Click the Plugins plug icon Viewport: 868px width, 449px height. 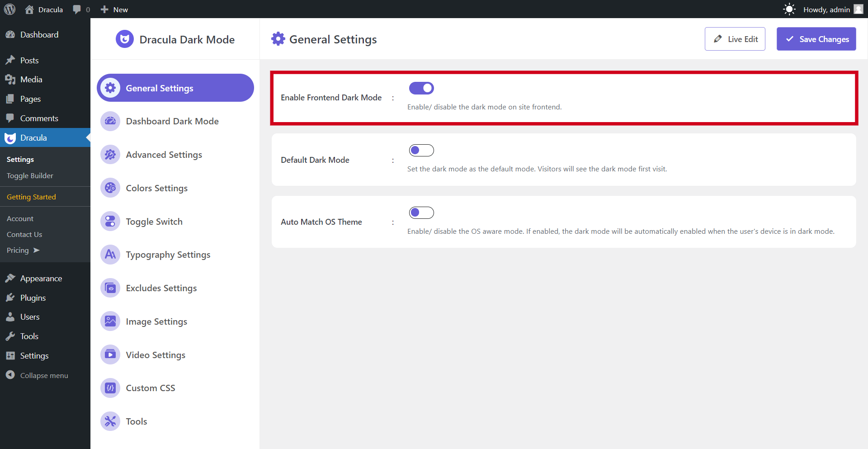10,298
